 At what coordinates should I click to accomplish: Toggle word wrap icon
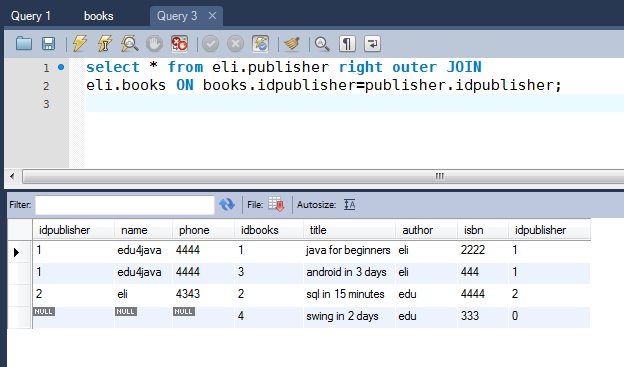click(372, 43)
